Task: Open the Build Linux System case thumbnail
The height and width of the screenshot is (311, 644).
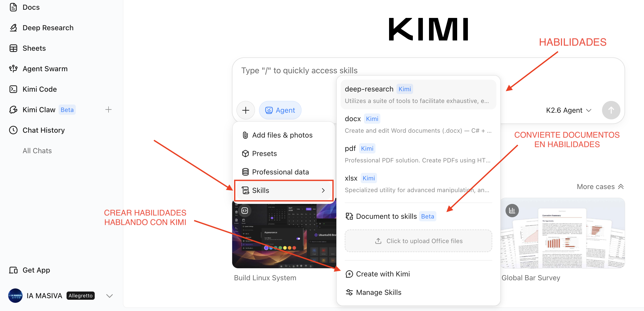Action: pyautogui.click(x=284, y=233)
